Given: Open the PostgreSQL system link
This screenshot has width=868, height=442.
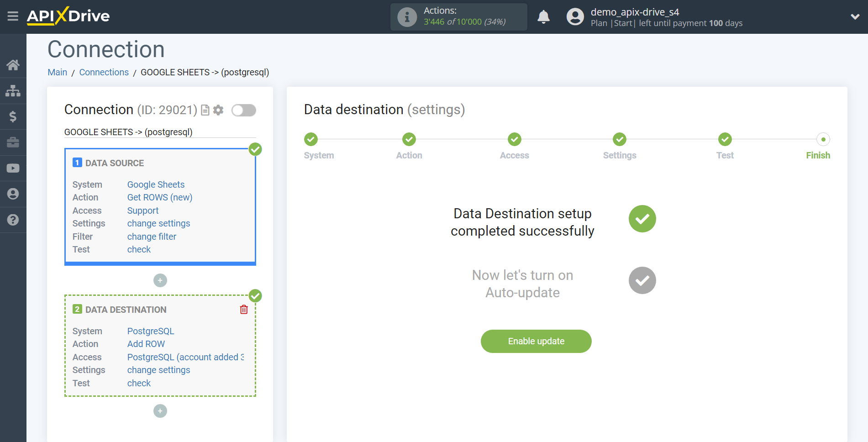Looking at the screenshot, I should (x=151, y=331).
